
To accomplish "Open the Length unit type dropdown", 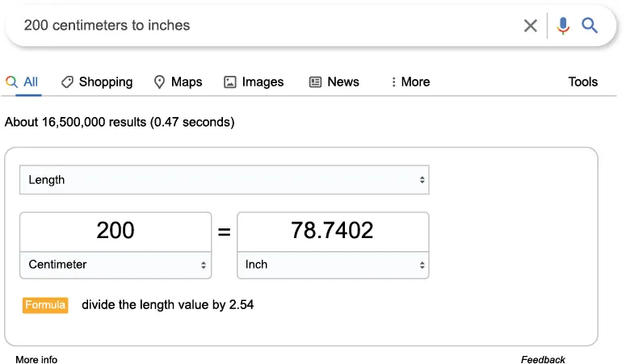I will [x=224, y=180].
